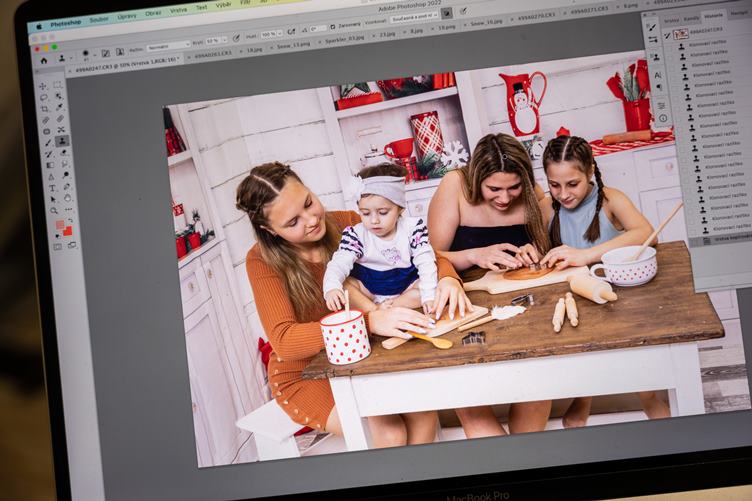Switch to the 499A0263.CR3 document tab
Viewport: 752px width, 501px height.
pos(213,53)
